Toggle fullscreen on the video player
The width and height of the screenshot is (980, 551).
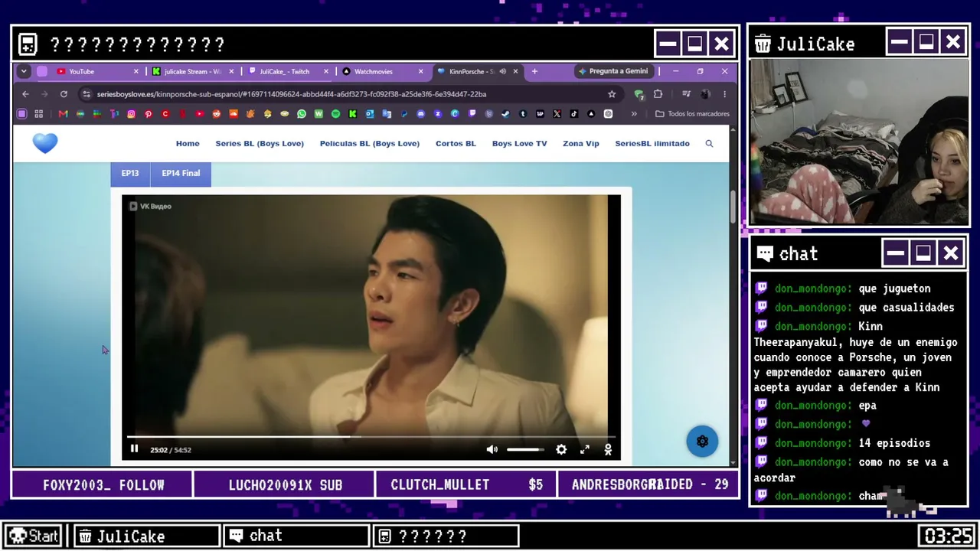[585, 449]
